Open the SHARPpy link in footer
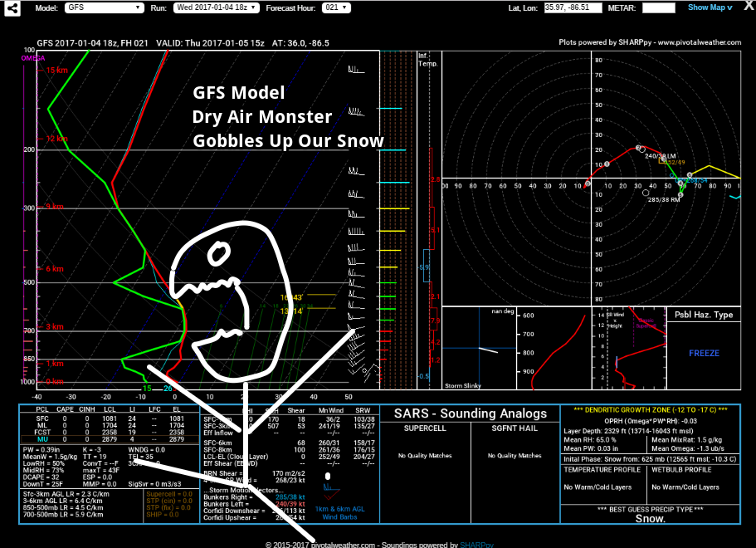 476,545
